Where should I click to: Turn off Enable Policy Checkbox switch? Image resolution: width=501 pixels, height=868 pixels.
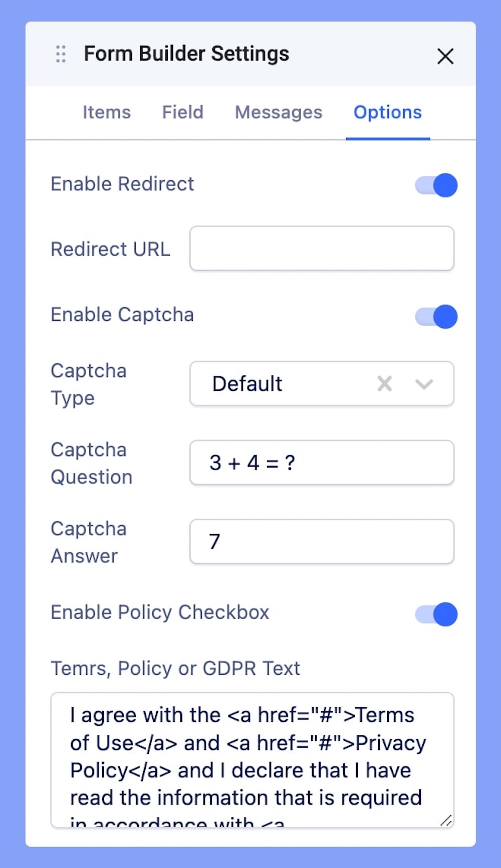[436, 614]
